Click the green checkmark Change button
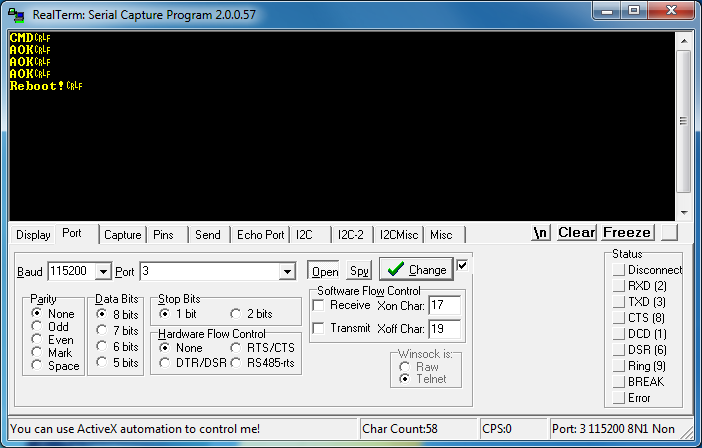 [x=416, y=269]
